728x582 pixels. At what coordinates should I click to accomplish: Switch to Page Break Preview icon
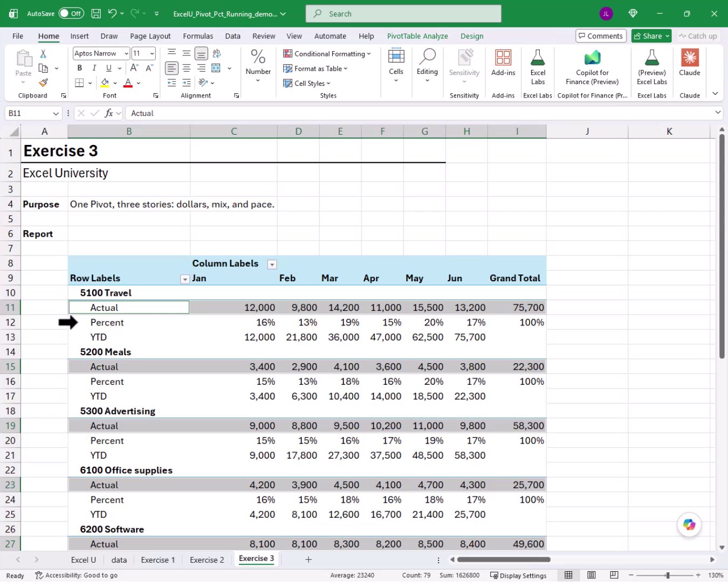pyautogui.click(x=614, y=576)
